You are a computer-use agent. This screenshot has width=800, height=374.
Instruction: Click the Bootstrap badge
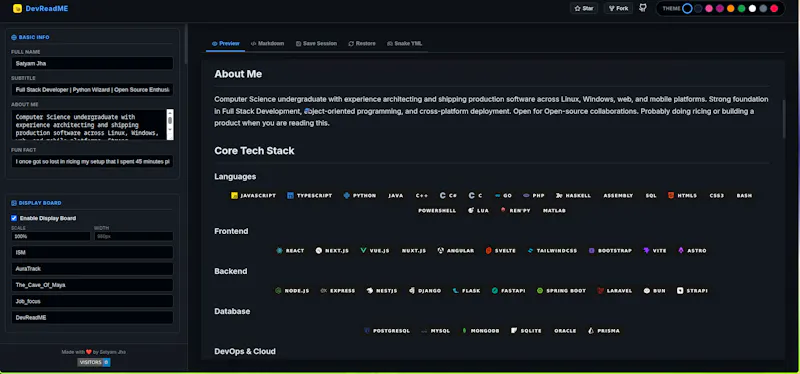point(611,251)
